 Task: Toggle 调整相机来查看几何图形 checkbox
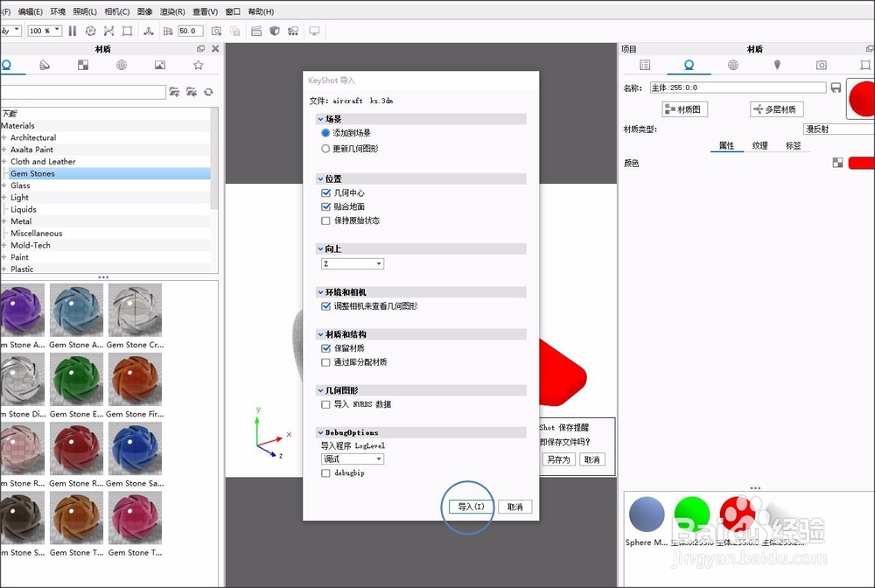coord(325,305)
